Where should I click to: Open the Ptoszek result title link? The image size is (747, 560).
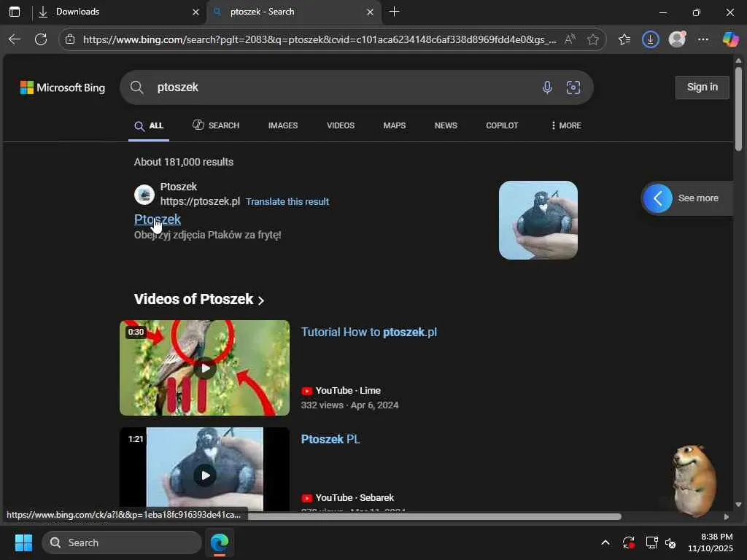(158, 219)
